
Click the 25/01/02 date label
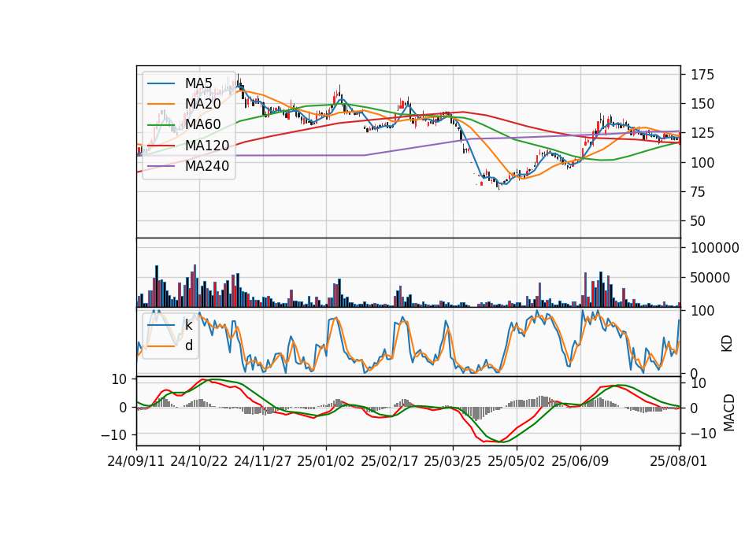326,461
